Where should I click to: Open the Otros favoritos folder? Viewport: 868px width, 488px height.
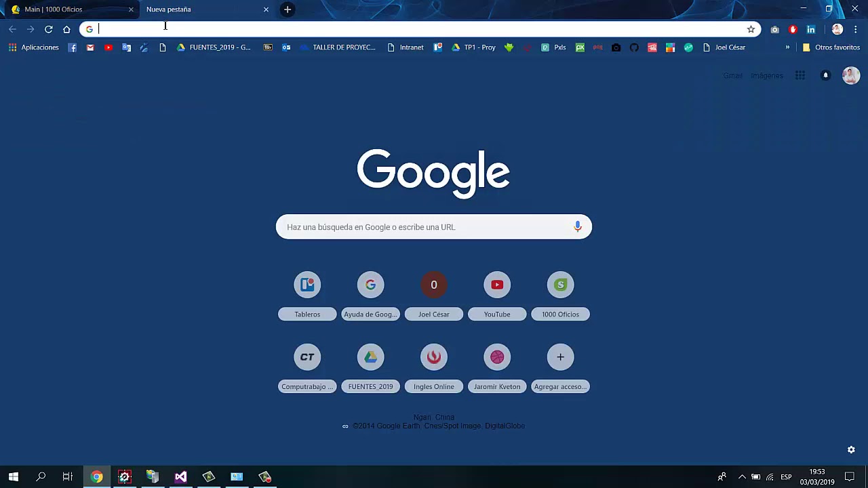(x=831, y=47)
